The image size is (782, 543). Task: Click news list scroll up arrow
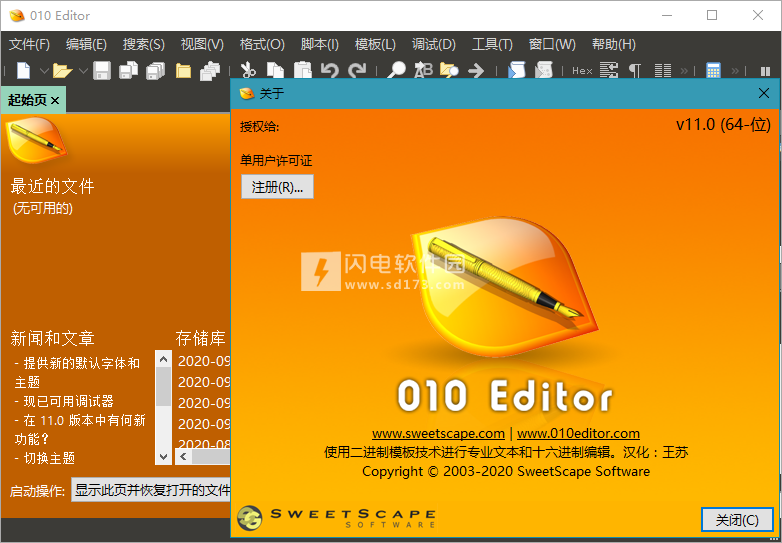[164, 359]
